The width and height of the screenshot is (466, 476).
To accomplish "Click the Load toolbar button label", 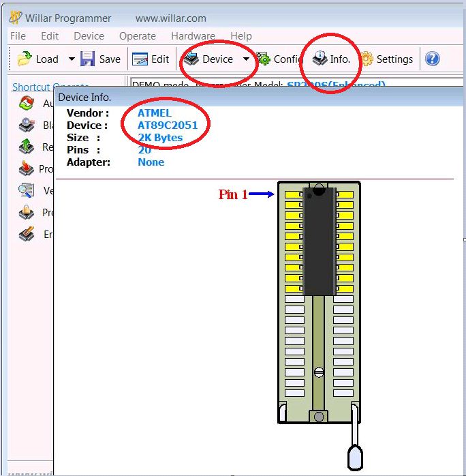I will tap(47, 59).
